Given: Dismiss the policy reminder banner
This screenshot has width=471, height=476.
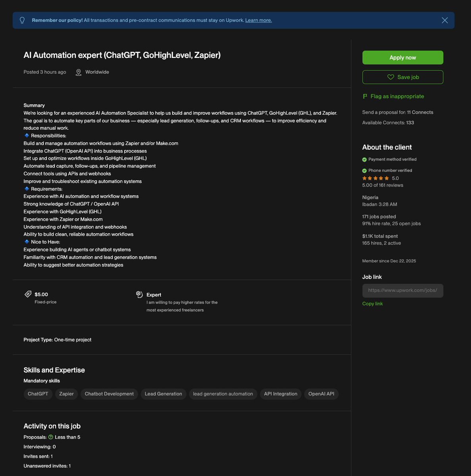Looking at the screenshot, I should tap(445, 20).
